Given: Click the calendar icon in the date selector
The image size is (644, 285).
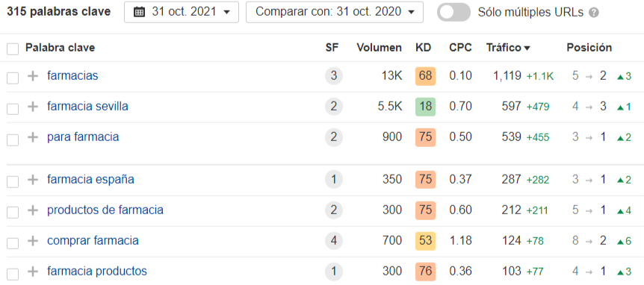Looking at the screenshot, I should [x=140, y=12].
